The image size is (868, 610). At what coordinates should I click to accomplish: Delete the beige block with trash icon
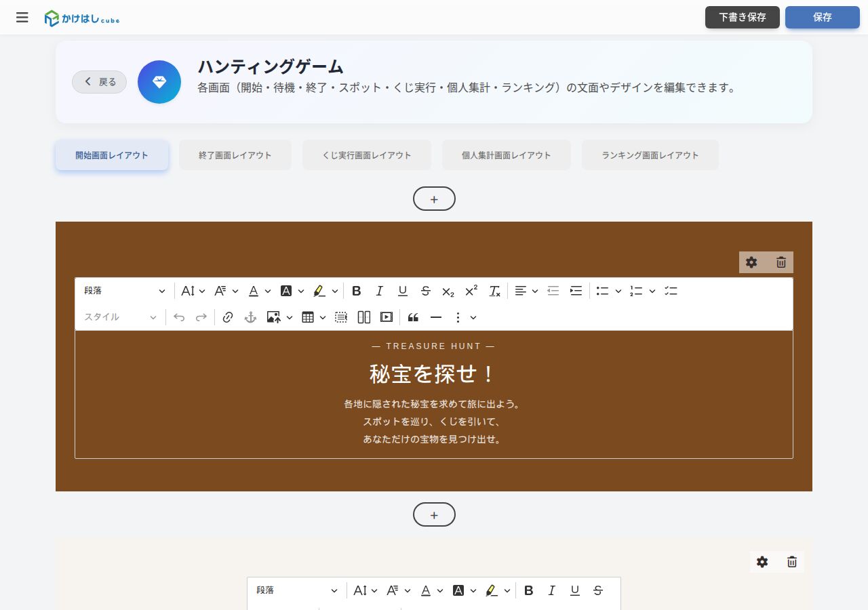pyautogui.click(x=792, y=562)
